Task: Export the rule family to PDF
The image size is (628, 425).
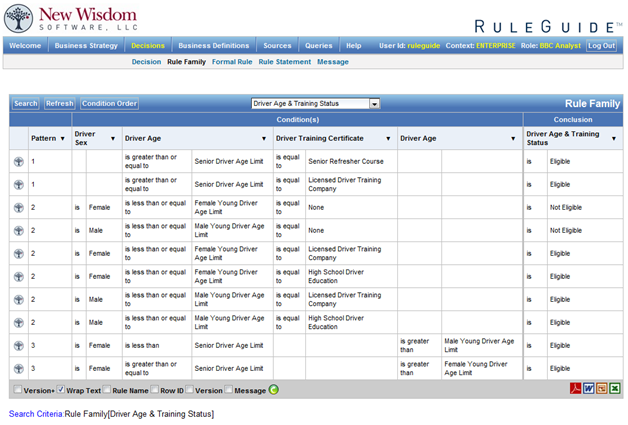Action: 575,388
